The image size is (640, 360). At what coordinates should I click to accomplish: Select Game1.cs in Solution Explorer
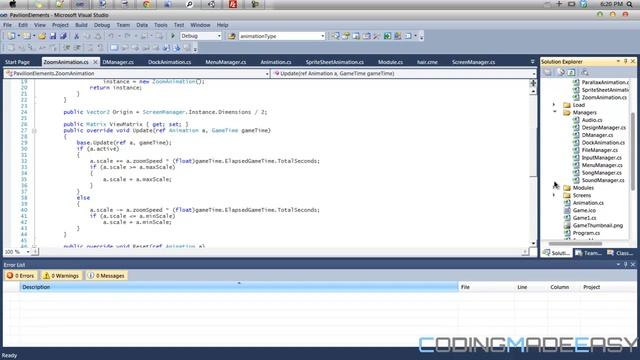584,218
